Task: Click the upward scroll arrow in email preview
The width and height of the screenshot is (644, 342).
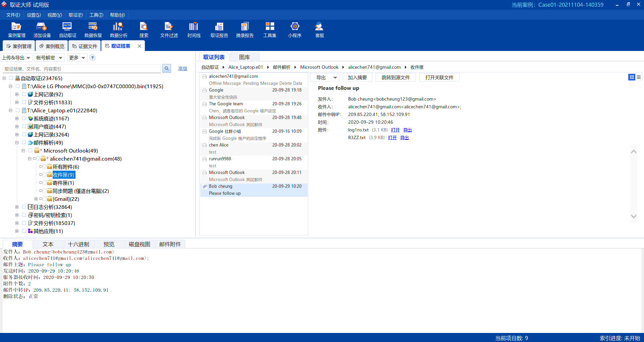Action: (634, 152)
